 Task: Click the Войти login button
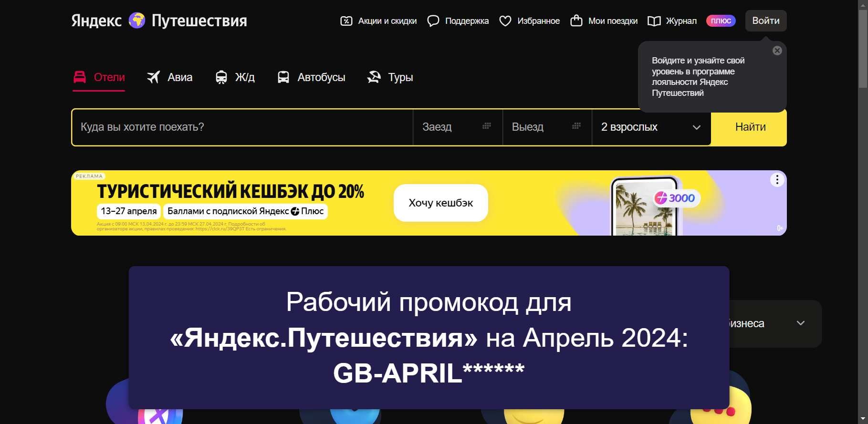click(x=765, y=21)
